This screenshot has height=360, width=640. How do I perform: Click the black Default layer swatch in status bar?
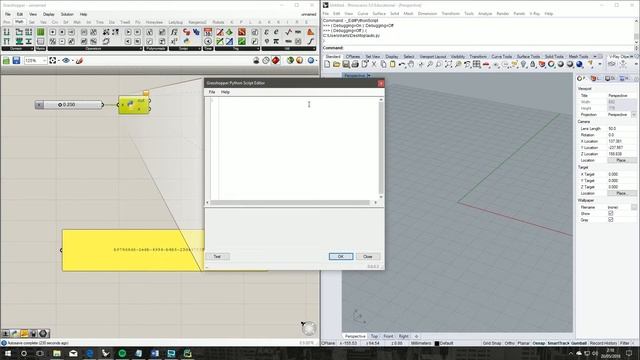tap(437, 343)
